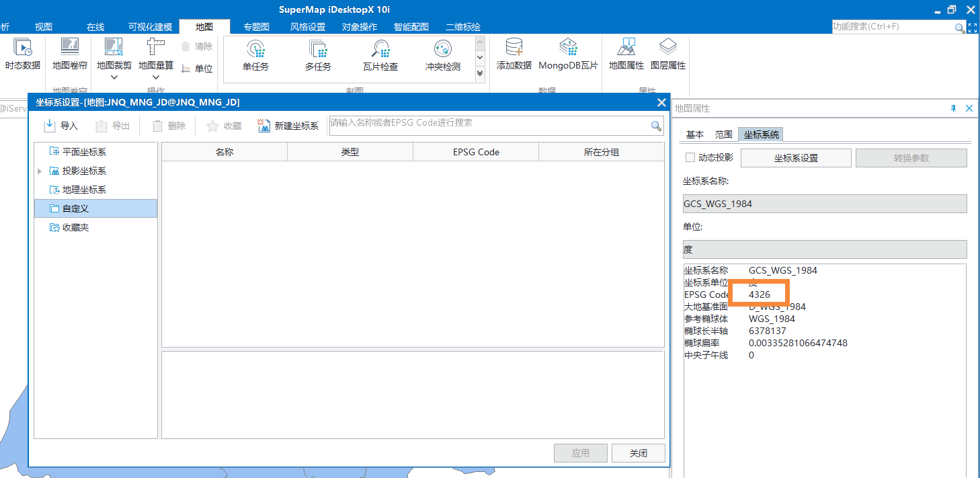Open the 风格设置 ribbon tab

pos(308,27)
